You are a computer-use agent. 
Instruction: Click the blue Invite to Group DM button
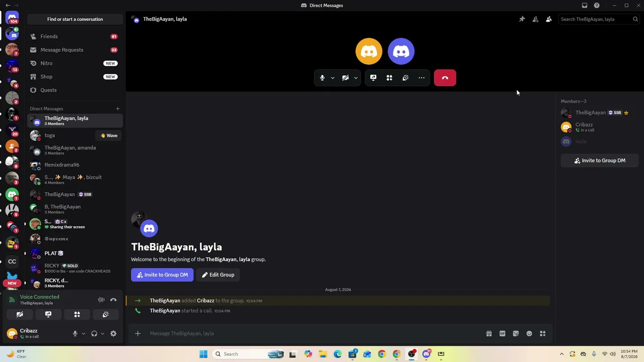162,275
